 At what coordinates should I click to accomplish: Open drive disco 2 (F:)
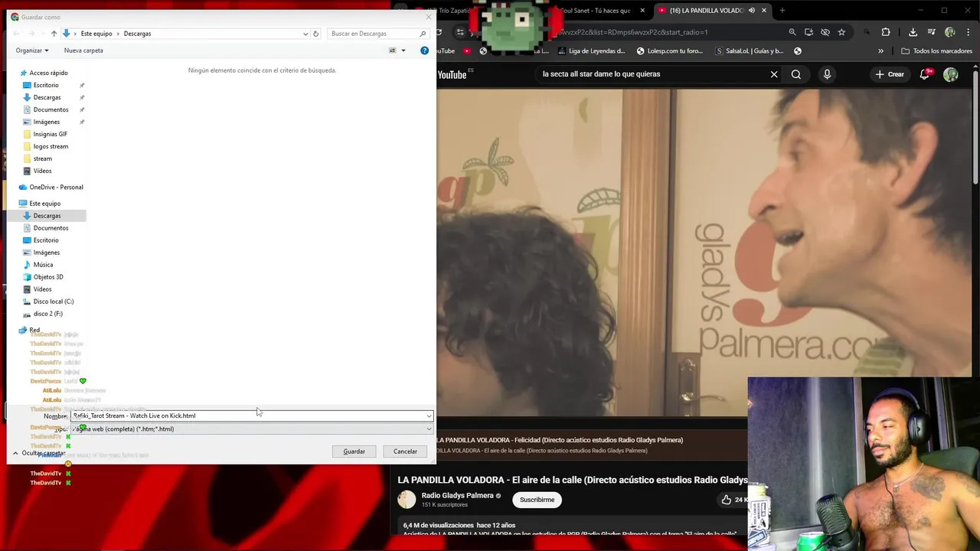(x=47, y=314)
